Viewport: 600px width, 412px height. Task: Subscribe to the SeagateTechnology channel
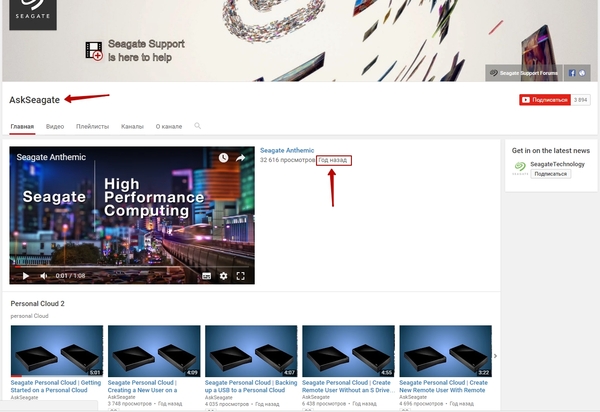tap(550, 174)
